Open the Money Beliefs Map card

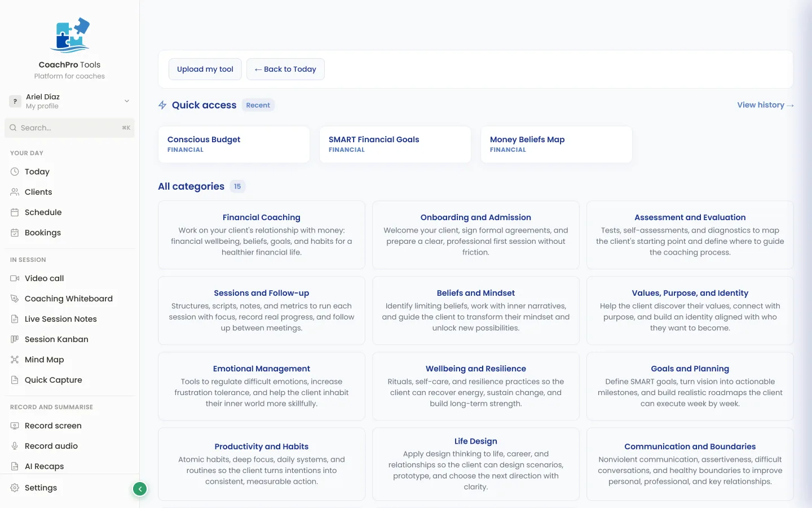[x=557, y=144]
